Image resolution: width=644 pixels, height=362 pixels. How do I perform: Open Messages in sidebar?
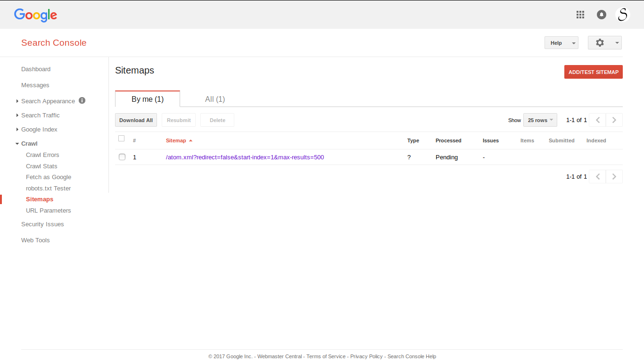(x=35, y=85)
